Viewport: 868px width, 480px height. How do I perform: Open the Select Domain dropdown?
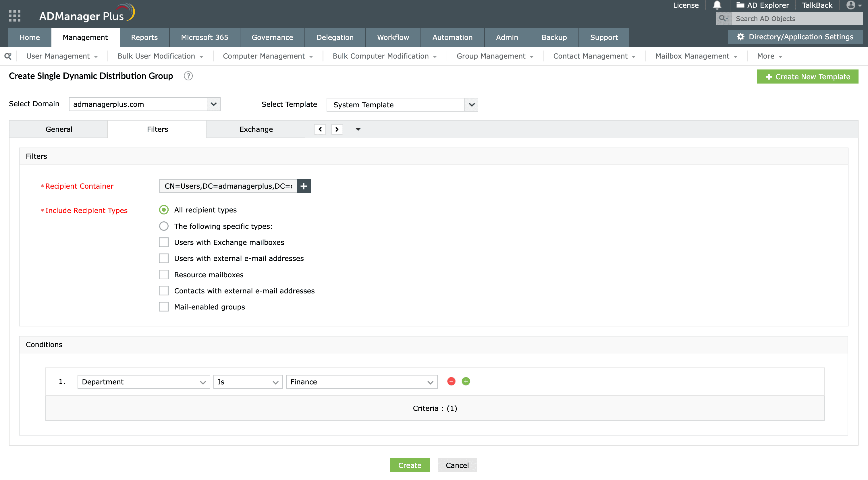tap(144, 104)
